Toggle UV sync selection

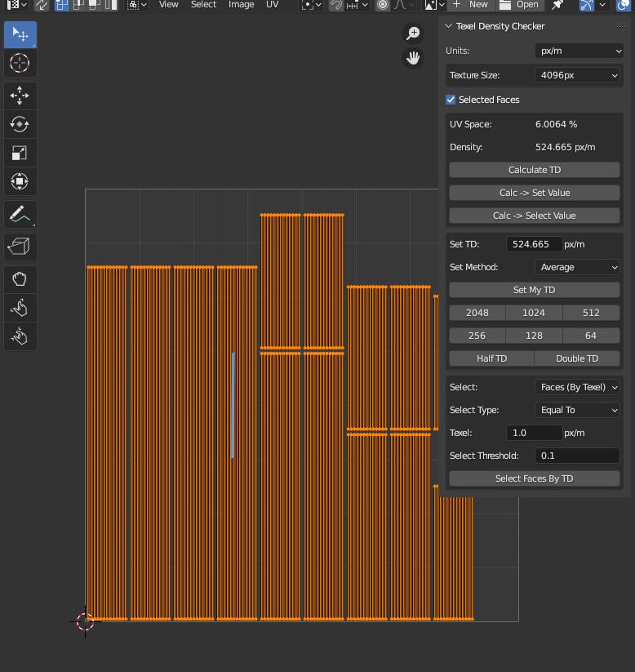42,5
